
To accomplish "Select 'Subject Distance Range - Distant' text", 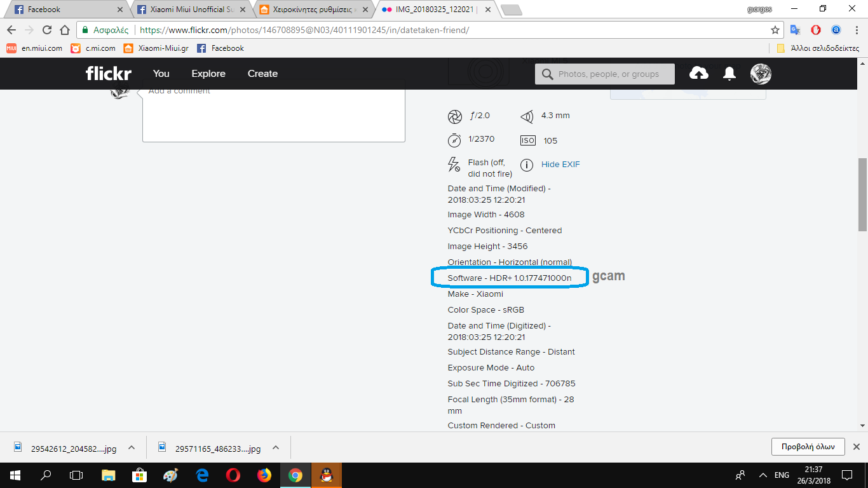I will [x=512, y=352].
